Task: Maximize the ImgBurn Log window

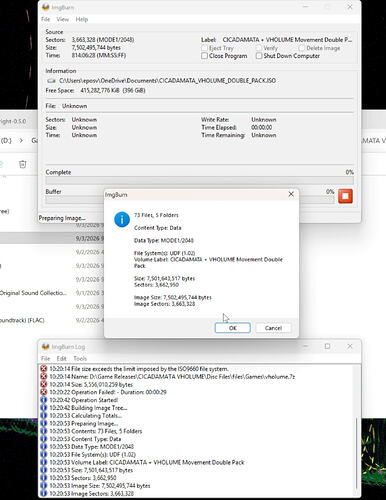Action: tap(327, 346)
